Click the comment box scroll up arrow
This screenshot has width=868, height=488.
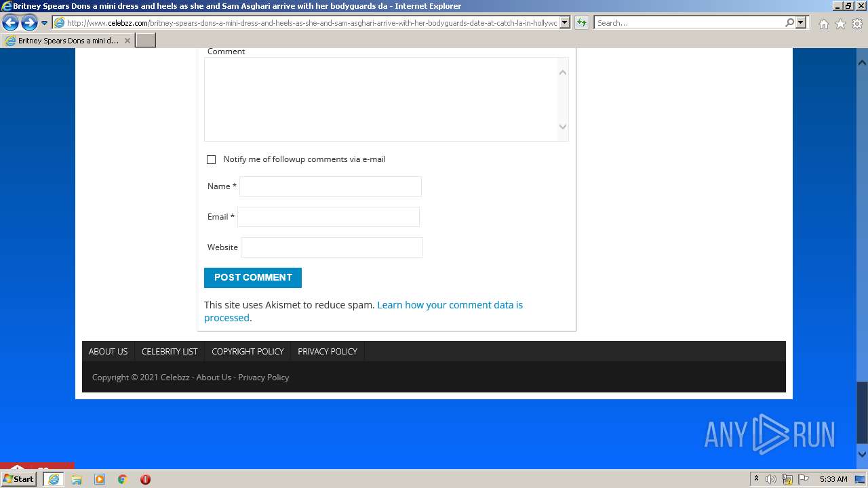[x=563, y=72]
